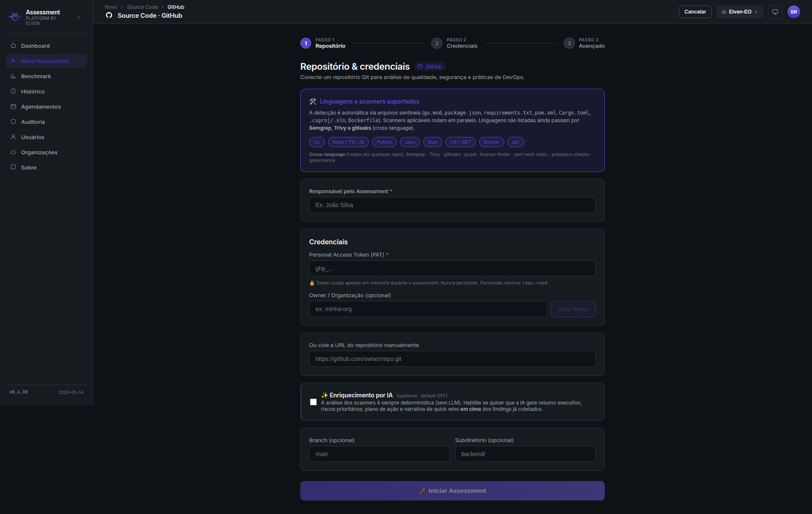Viewport: 812px width, 514px height.
Task: Enable Enriquecimento por IA checkbox
Action: tap(313, 402)
